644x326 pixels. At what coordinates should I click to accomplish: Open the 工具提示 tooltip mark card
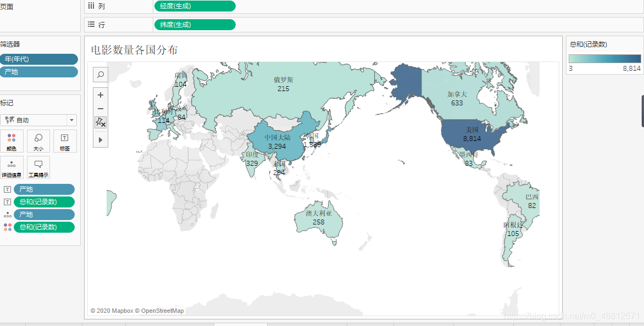pos(38,168)
